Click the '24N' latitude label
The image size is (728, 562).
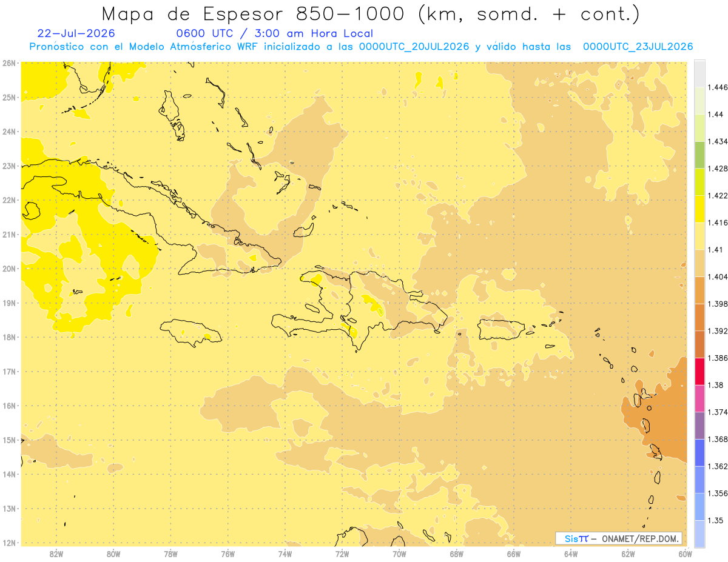pyautogui.click(x=8, y=132)
